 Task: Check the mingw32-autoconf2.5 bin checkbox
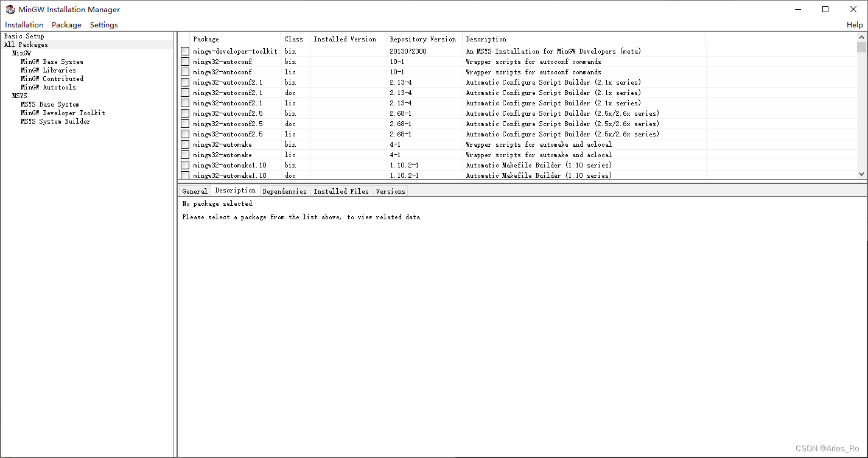(x=184, y=113)
